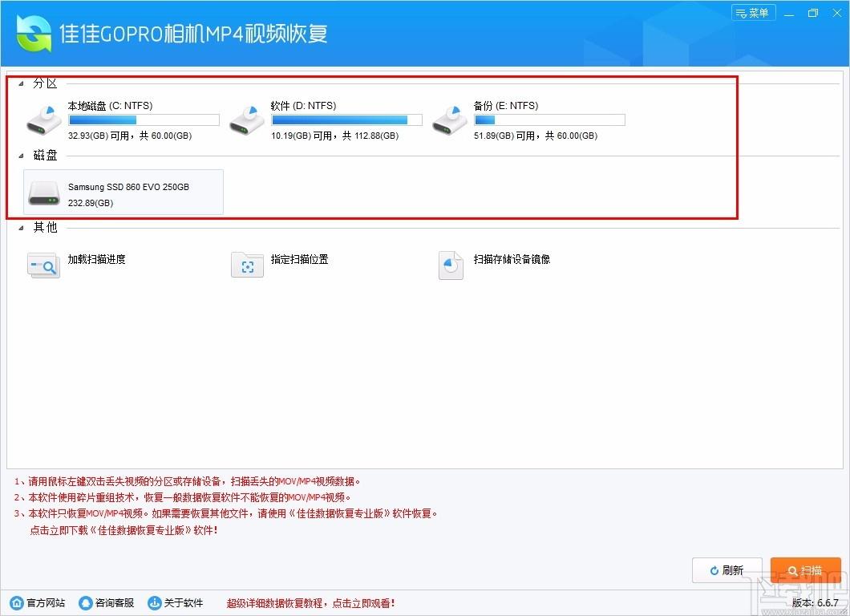Open 关于软件 via the info icon

pyautogui.click(x=155, y=602)
